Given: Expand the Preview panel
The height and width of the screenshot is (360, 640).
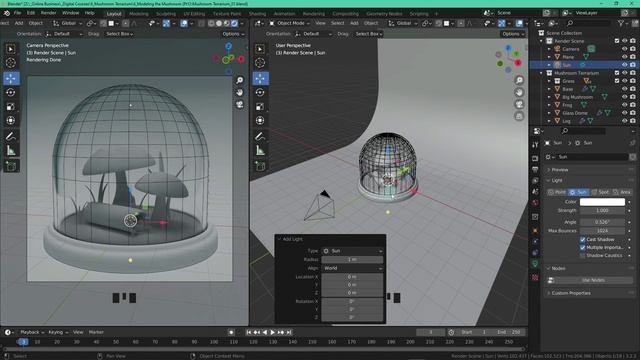Looking at the screenshot, I should (559, 169).
